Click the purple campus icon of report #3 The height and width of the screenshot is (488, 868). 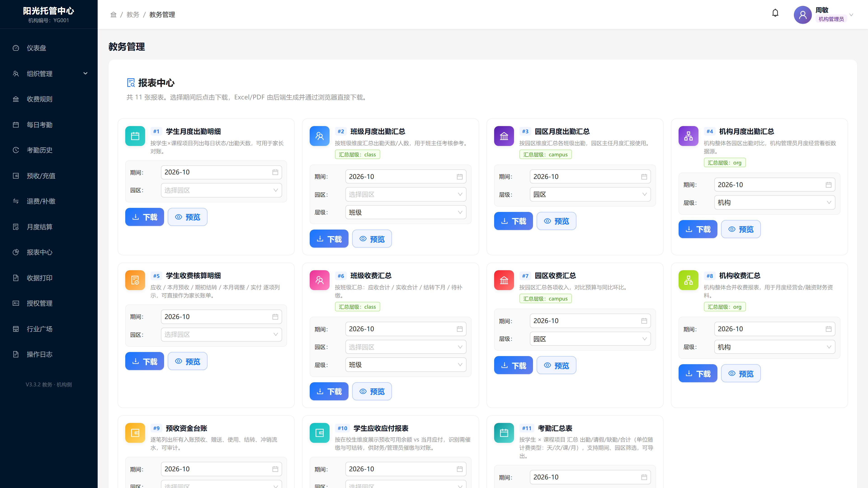[504, 136]
